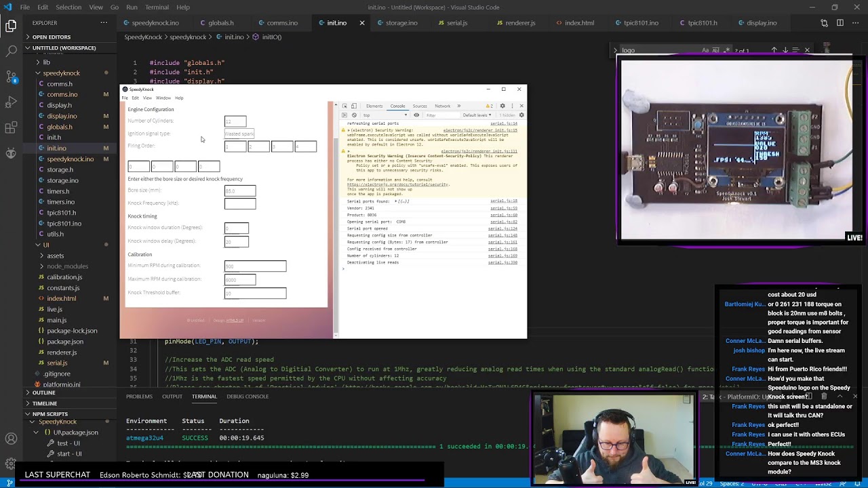This screenshot has width=868, height=488.
Task: Open DevTools settings gear
Action: click(x=502, y=106)
